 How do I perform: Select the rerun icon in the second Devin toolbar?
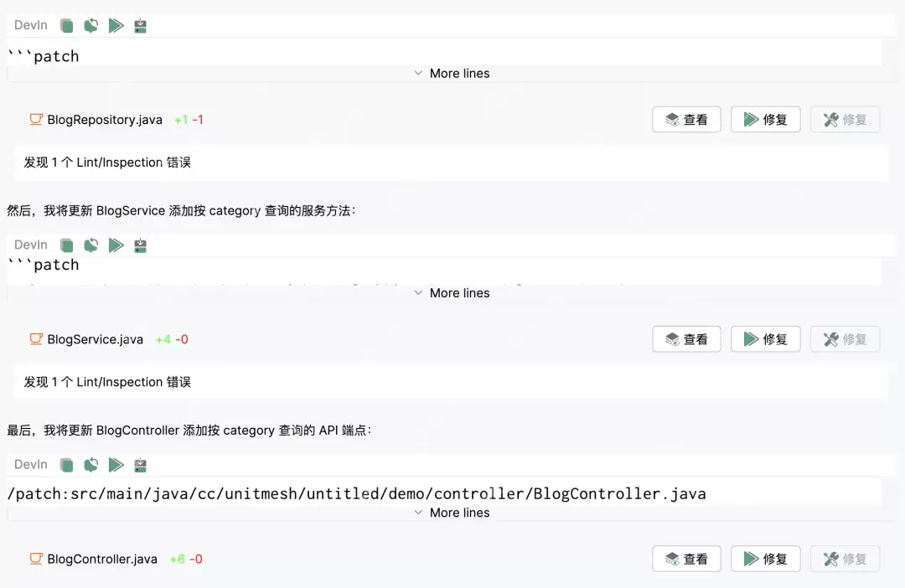[91, 245]
